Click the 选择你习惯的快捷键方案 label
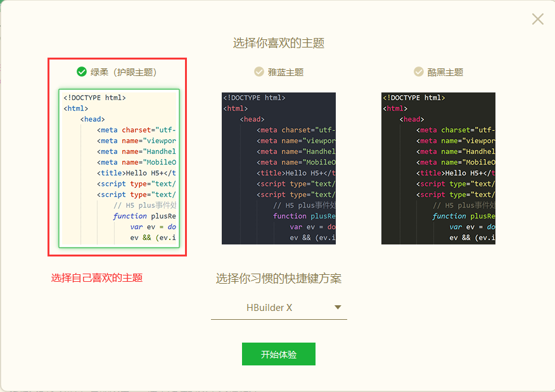Image resolution: width=555 pixels, height=392 pixels. (x=279, y=279)
